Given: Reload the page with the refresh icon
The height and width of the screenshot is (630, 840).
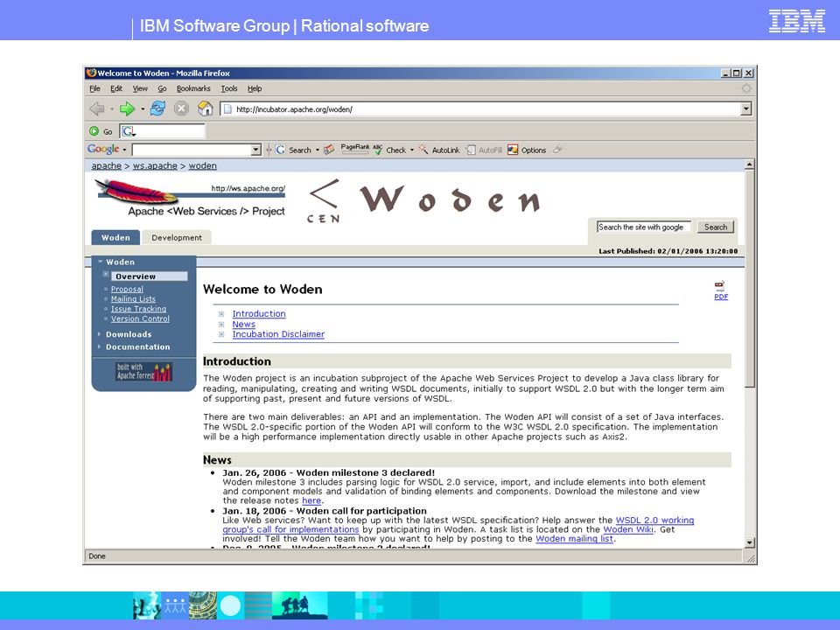Looking at the screenshot, I should (157, 108).
